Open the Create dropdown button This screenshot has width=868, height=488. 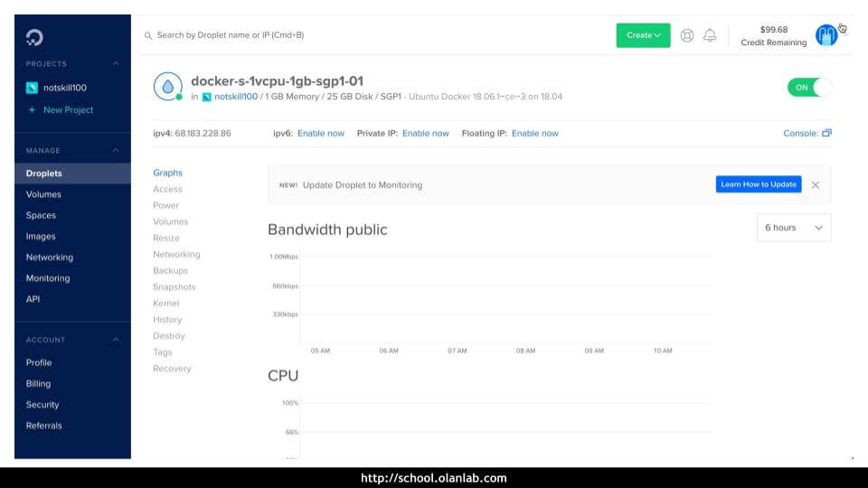643,35
